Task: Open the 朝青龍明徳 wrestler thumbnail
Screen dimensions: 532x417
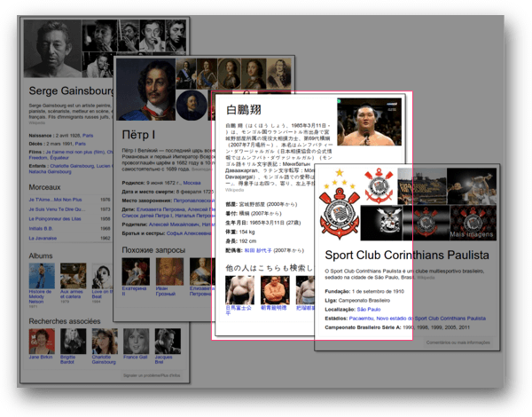Action: pos(275,290)
